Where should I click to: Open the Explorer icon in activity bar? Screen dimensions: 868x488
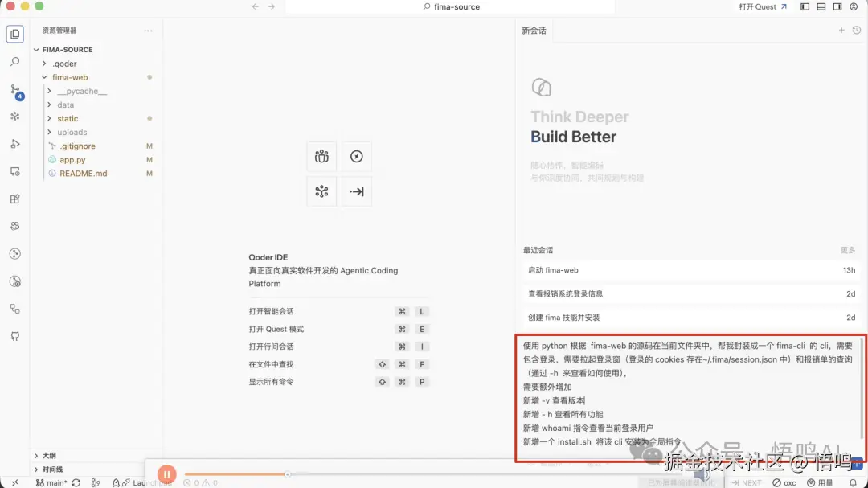(15, 34)
